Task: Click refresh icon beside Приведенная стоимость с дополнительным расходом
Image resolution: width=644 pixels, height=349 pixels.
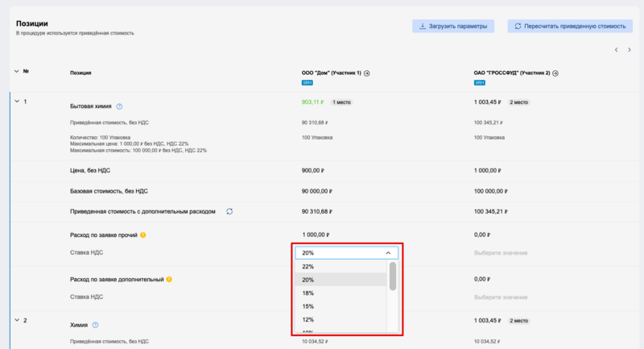Action: point(229,211)
